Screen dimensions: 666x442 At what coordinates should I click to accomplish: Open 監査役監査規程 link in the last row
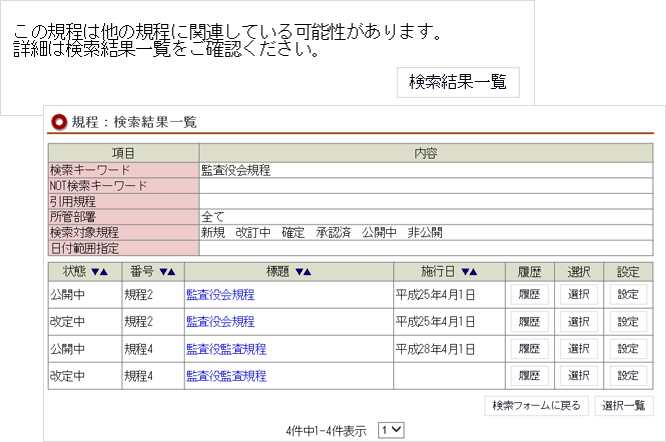click(226, 376)
